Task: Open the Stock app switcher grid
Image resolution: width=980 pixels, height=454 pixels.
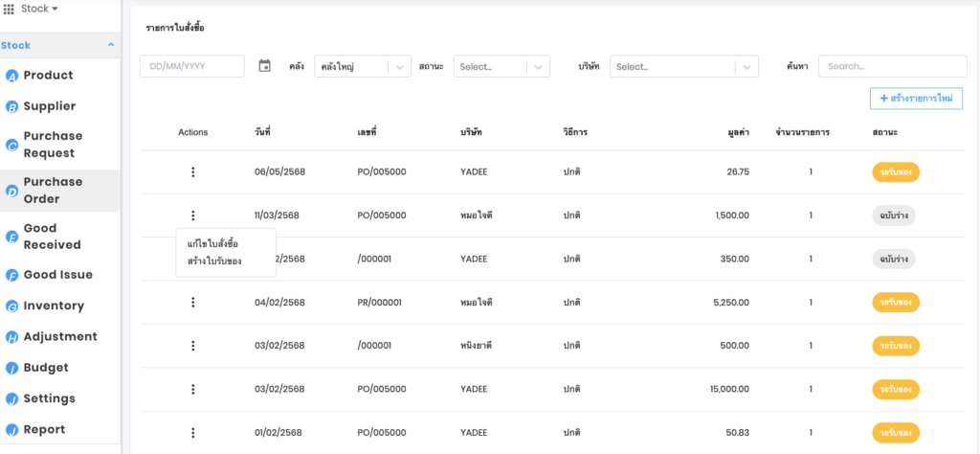Action: tap(9, 9)
